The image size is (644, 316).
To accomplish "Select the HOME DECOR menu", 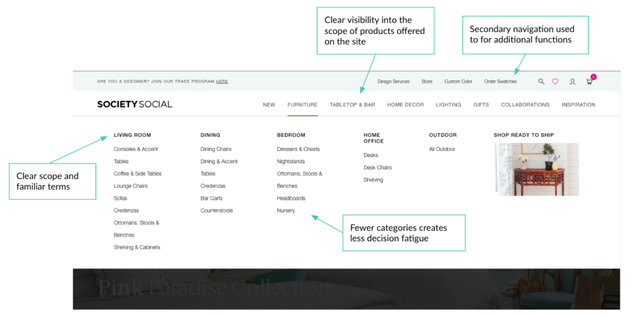I will [x=406, y=105].
